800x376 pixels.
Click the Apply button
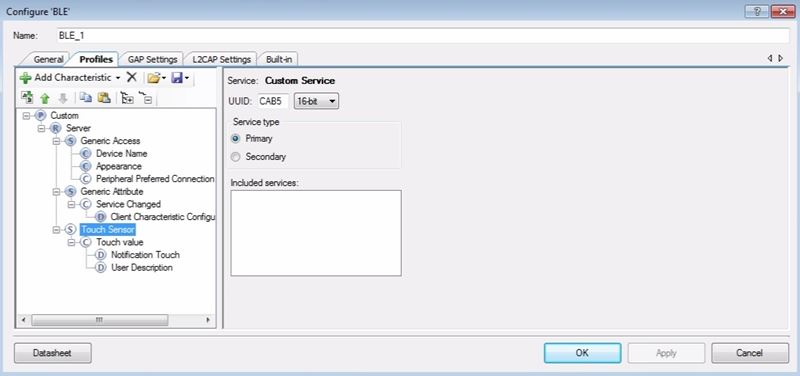click(666, 353)
